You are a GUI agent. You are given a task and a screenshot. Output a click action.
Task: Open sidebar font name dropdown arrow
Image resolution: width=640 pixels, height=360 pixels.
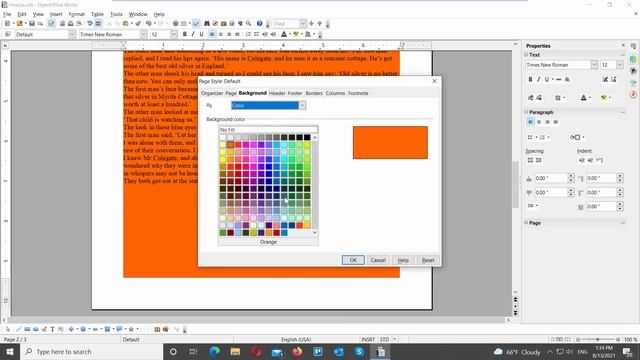click(x=594, y=64)
